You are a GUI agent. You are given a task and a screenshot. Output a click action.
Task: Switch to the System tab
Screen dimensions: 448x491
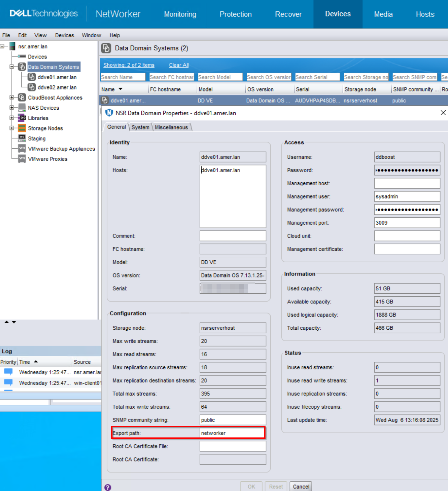pyautogui.click(x=140, y=127)
